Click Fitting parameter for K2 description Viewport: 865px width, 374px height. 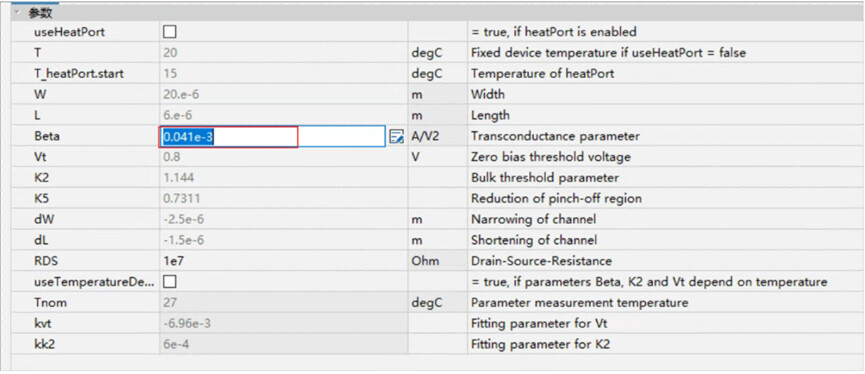540,345
